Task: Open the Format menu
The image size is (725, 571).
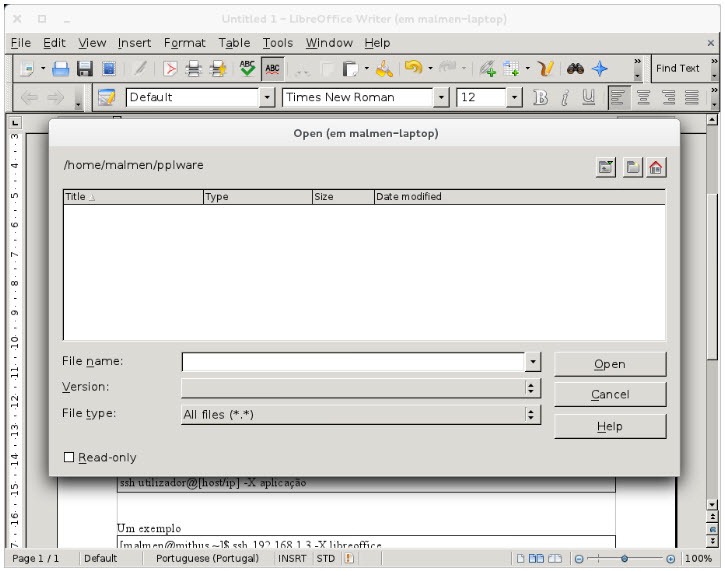Action: click(184, 43)
